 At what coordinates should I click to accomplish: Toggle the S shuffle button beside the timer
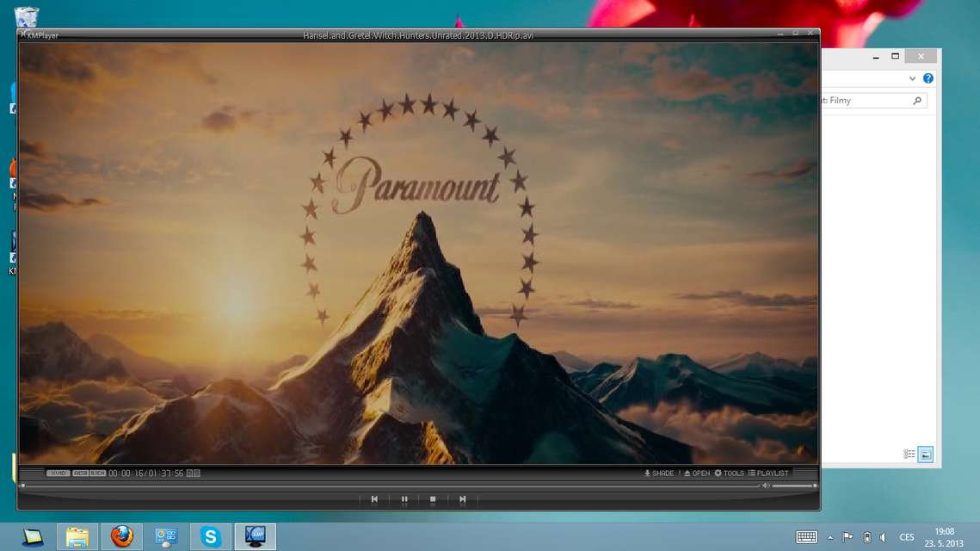(x=197, y=474)
